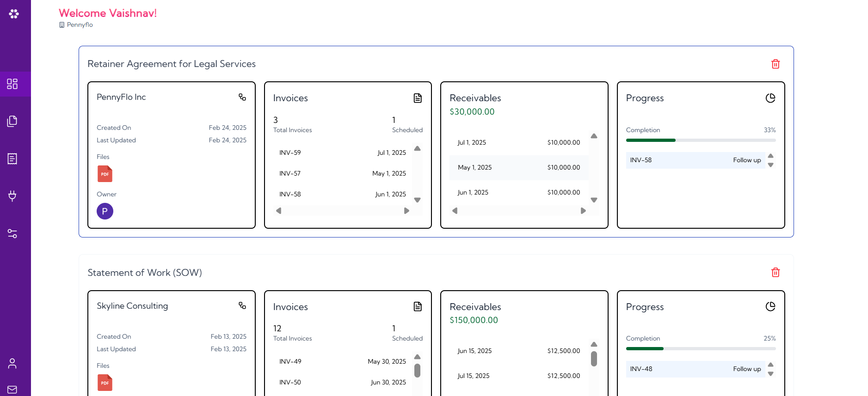Open the invoice list sidebar icon
This screenshot has height=396, width=868.
pos(12,158)
